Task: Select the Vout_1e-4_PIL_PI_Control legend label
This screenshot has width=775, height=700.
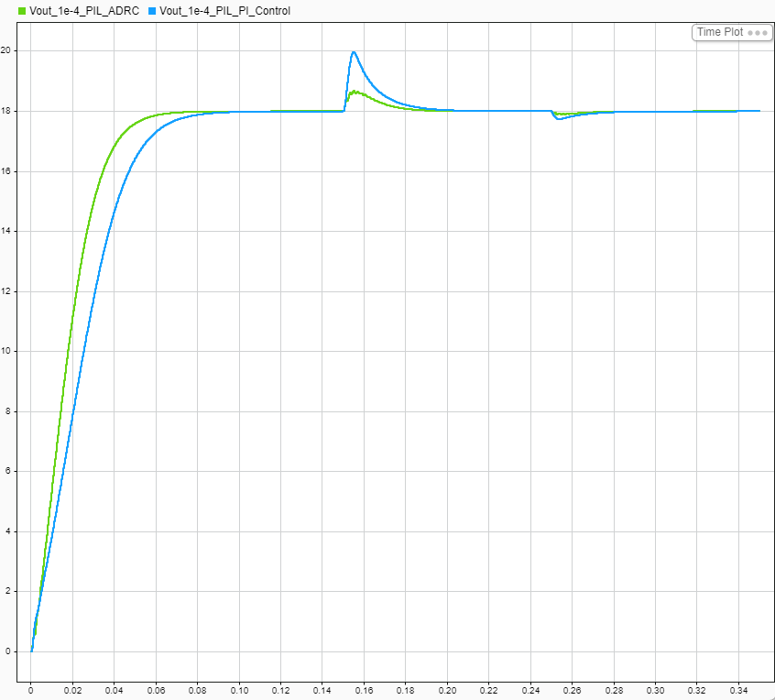Action: pyautogui.click(x=224, y=11)
